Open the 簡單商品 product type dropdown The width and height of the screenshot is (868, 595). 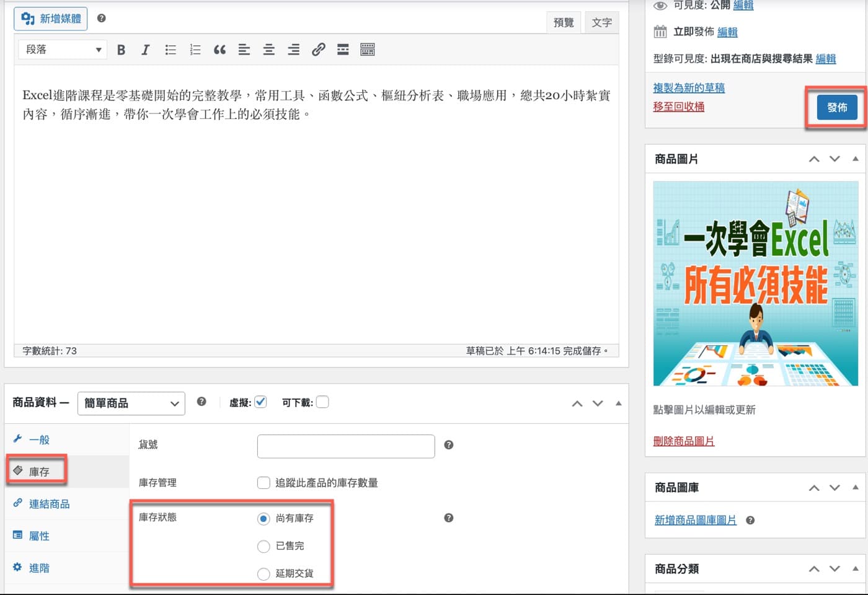coord(131,403)
